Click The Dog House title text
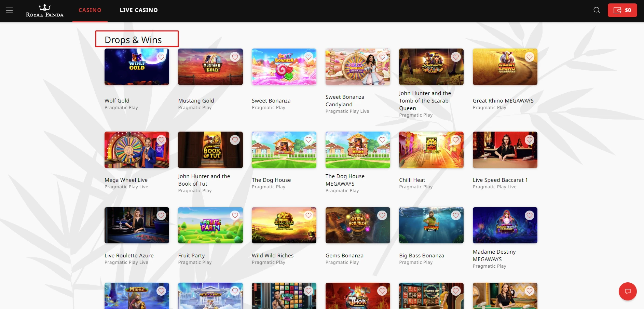The height and width of the screenshot is (309, 644). (271, 180)
